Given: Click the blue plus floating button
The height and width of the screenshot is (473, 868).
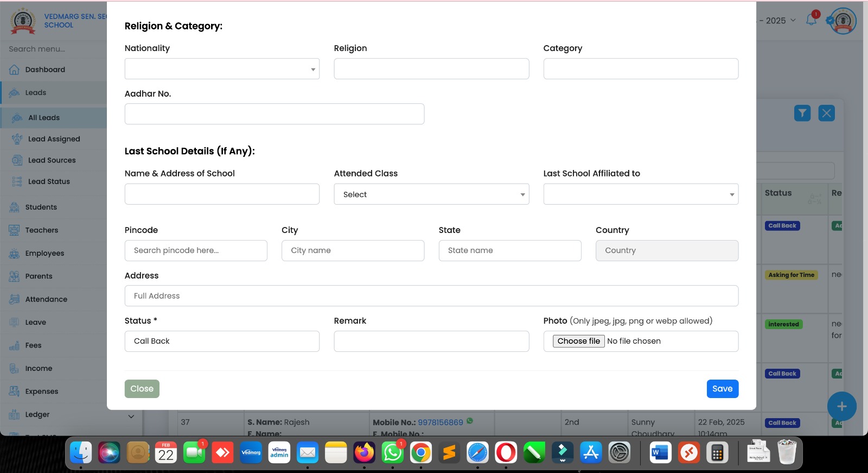Looking at the screenshot, I should [x=841, y=406].
